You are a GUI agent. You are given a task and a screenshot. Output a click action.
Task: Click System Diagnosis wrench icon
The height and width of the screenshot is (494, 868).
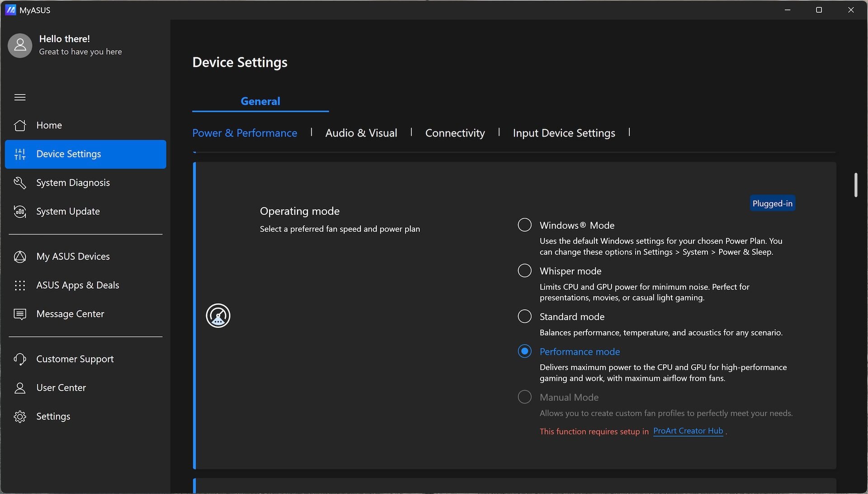click(20, 183)
